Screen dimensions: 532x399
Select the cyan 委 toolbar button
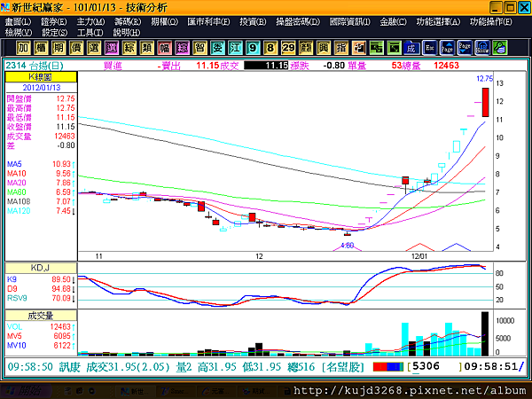217,48
